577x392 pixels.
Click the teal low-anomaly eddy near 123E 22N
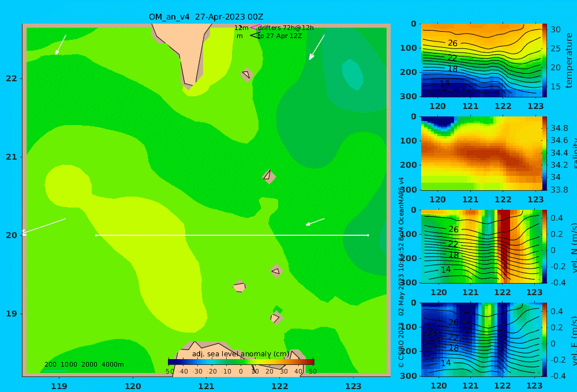[353, 74]
